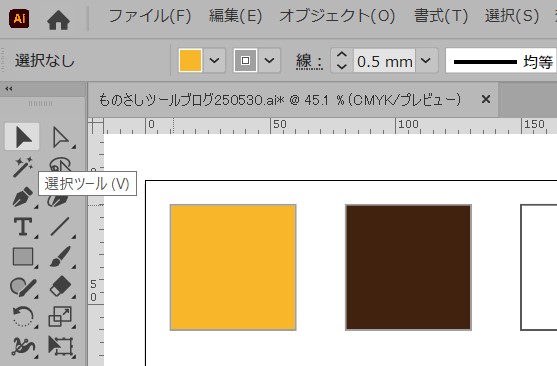Select the Curvature tool
The image size is (557, 366).
pos(58,200)
